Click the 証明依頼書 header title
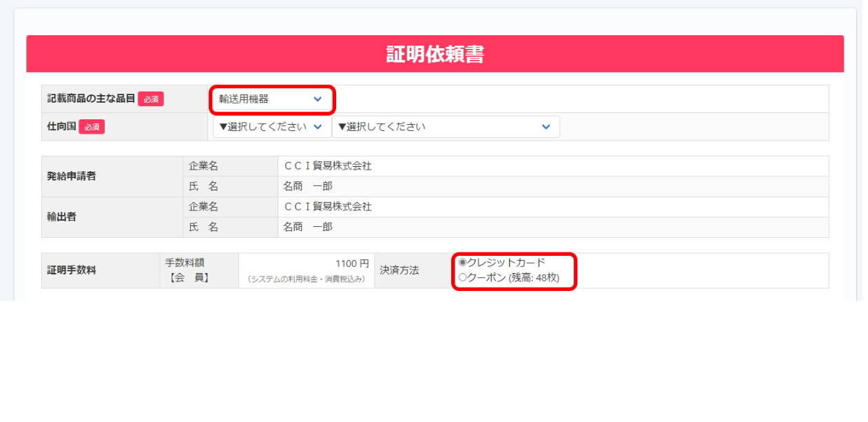868x422 pixels. pos(435,54)
